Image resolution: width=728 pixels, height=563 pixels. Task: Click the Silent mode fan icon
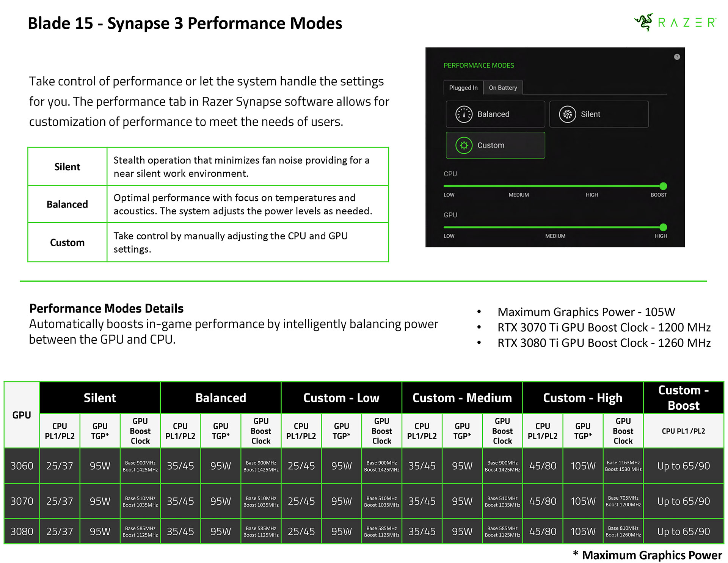pyautogui.click(x=567, y=114)
